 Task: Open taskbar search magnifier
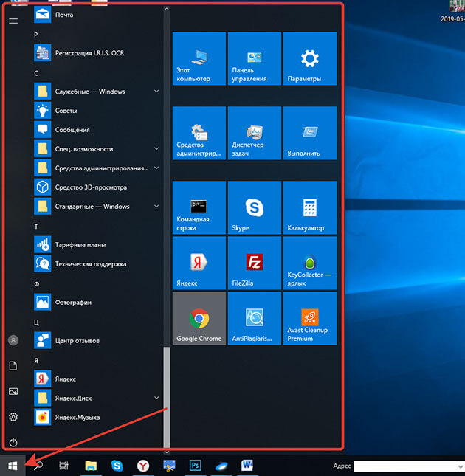(x=38, y=466)
